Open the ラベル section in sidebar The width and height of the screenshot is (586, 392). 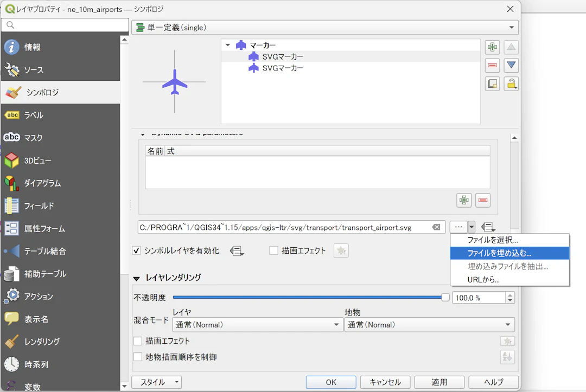click(33, 115)
